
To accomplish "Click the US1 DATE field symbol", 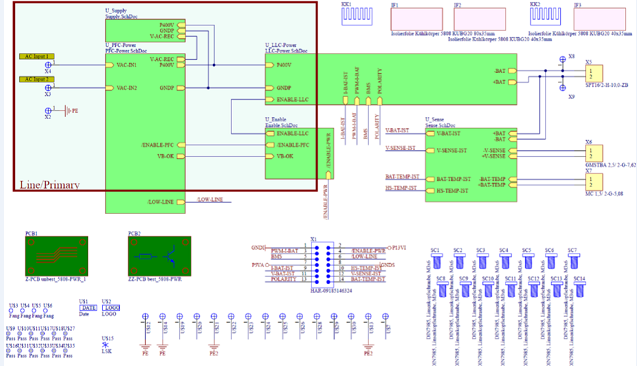I will click(88, 308).
